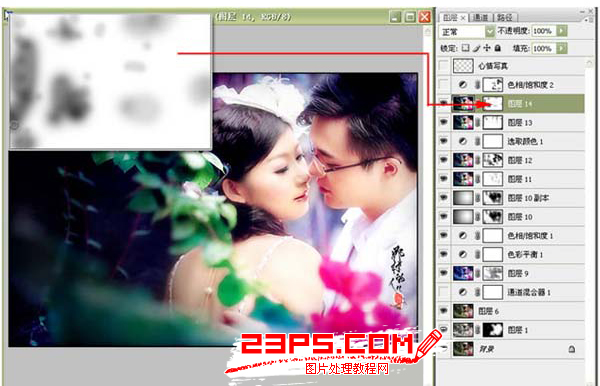The width and height of the screenshot is (600, 386).
Task: Click adjustment icon of 选取颜色 1 layer
Action: [x=463, y=141]
